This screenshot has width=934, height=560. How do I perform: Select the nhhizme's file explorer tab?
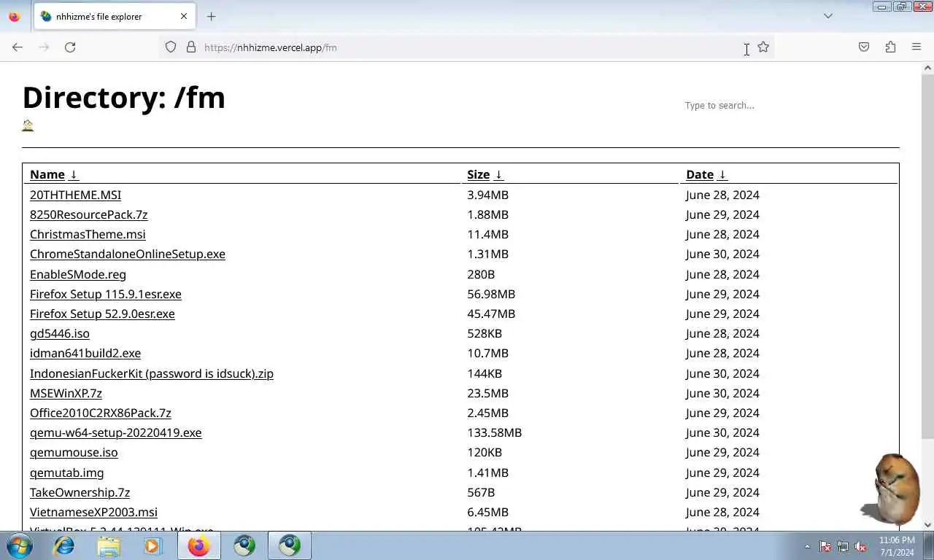tap(114, 16)
